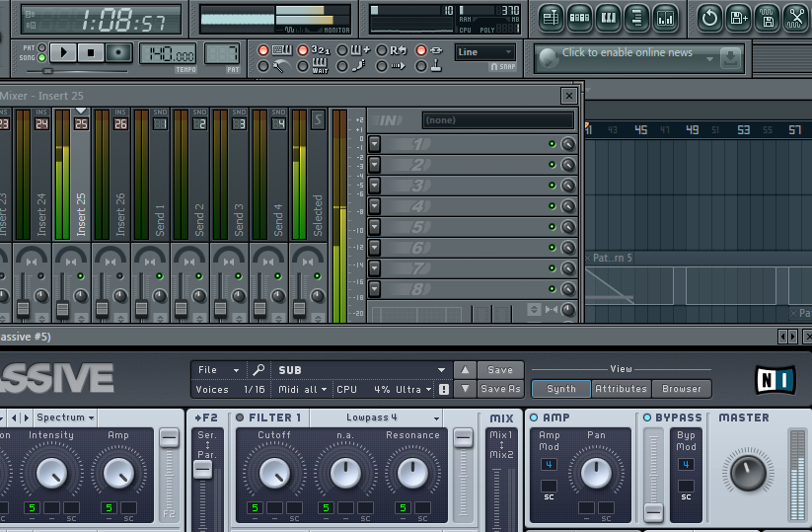The width and height of the screenshot is (812, 532).
Task: Select PAT pattern mode radio
Action: (x=42, y=47)
